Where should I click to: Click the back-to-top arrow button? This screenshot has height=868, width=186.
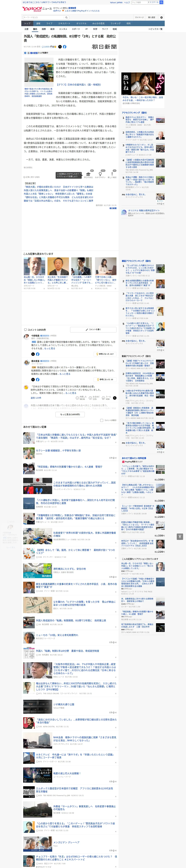coord(180,537)
